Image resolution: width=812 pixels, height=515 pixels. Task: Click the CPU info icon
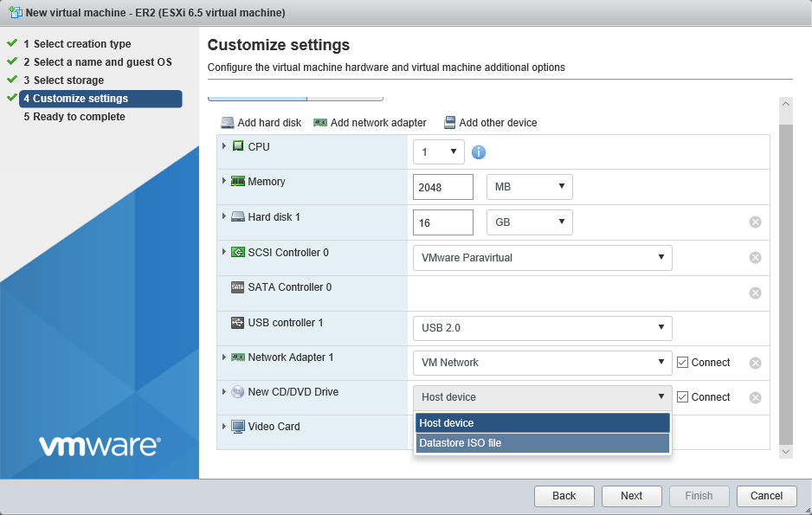coord(478,152)
